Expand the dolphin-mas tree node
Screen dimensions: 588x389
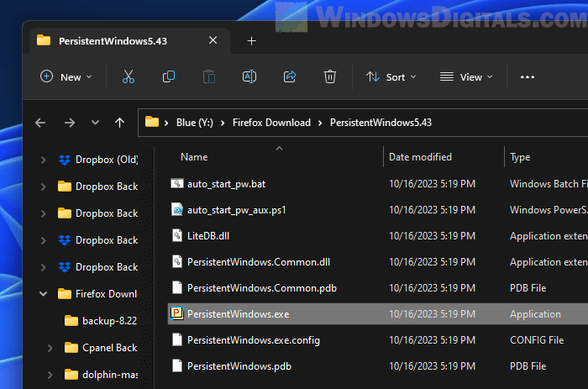50,375
